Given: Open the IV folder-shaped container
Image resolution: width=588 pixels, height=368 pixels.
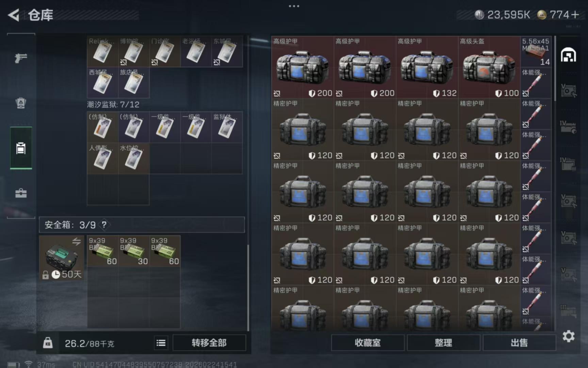Looking at the screenshot, I should click(x=568, y=164).
